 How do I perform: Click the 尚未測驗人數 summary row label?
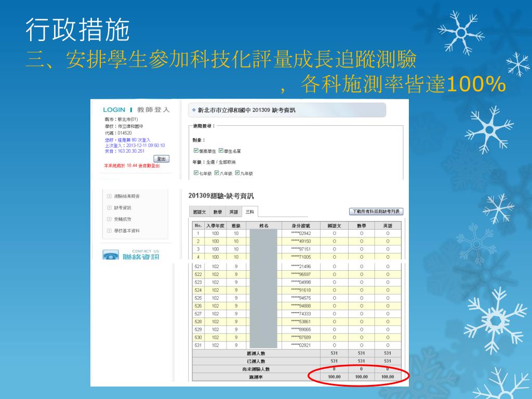click(256, 369)
